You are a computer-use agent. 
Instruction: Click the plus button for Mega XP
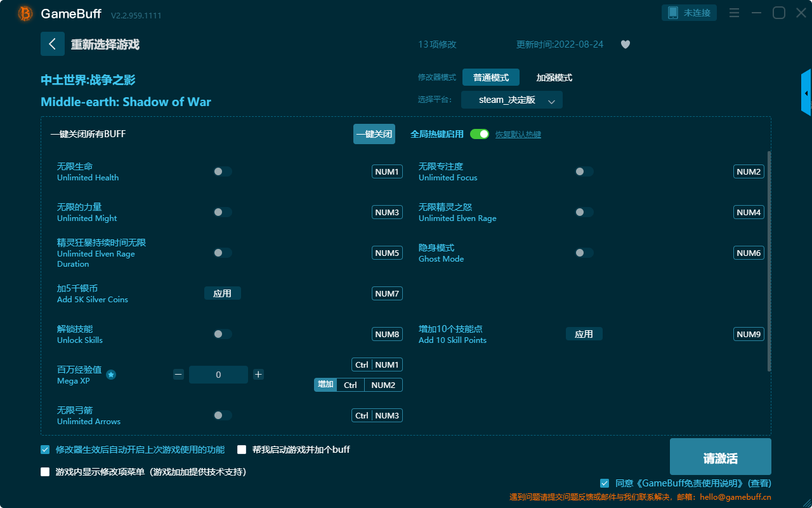point(258,375)
